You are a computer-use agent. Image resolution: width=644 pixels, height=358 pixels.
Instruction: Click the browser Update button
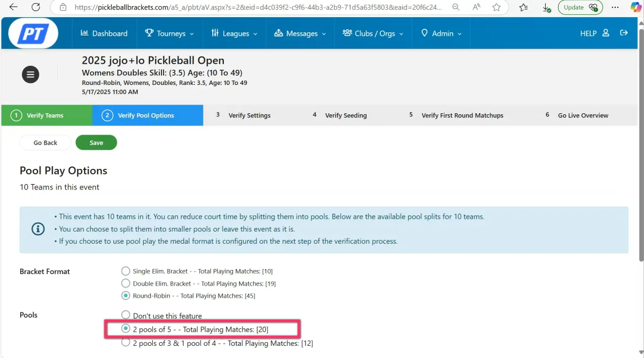click(580, 7)
